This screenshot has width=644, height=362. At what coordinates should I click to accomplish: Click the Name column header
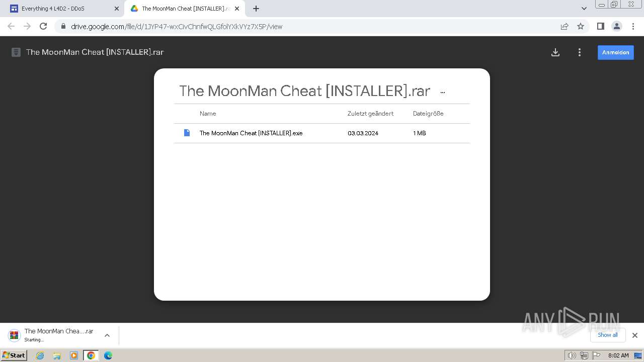click(208, 114)
